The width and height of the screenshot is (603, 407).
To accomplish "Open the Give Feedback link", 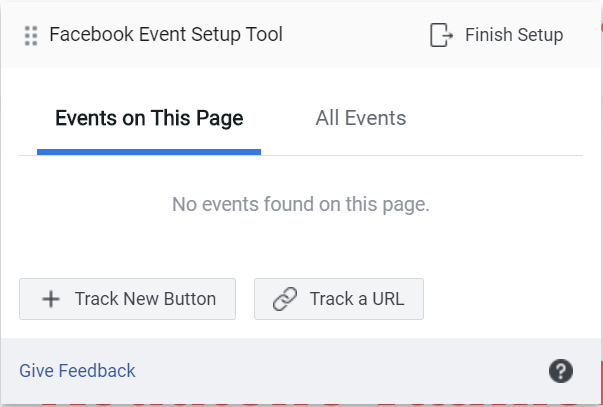I will (x=77, y=371).
